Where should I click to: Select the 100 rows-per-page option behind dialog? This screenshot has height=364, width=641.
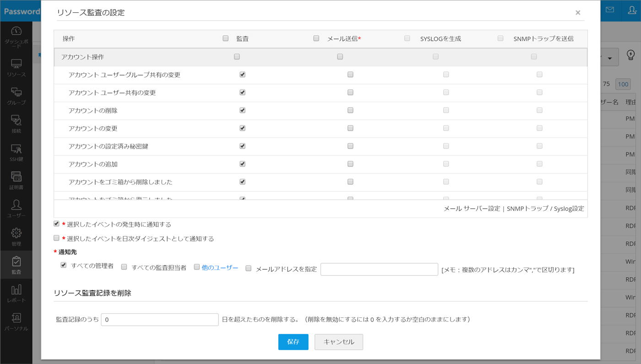pyautogui.click(x=623, y=84)
